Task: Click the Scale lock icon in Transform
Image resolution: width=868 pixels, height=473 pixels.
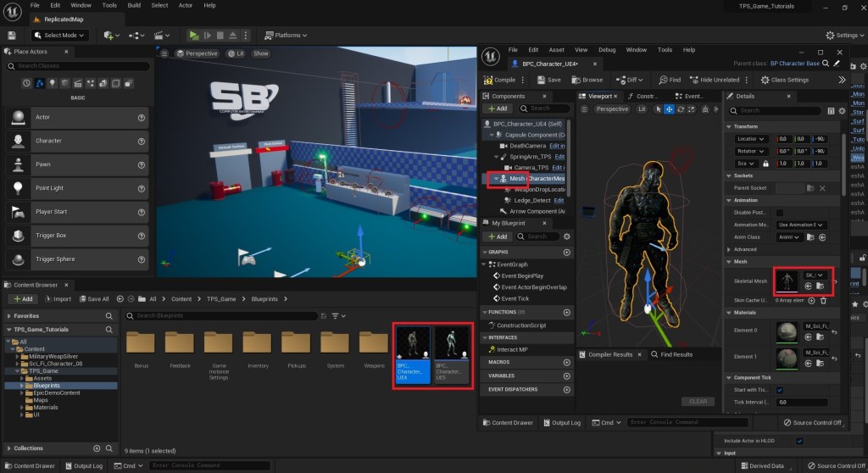Action: 765,164
